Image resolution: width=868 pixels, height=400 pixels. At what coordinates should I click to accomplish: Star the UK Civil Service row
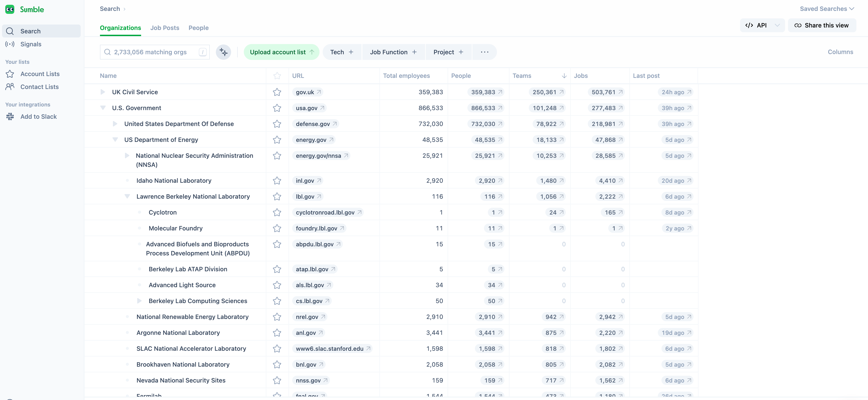(277, 92)
